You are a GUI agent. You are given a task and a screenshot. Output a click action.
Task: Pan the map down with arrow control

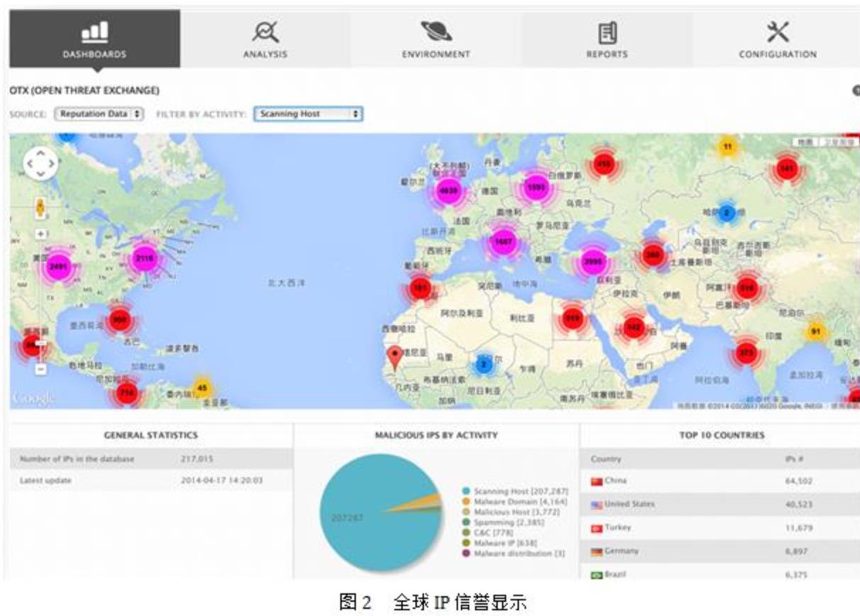tap(40, 174)
